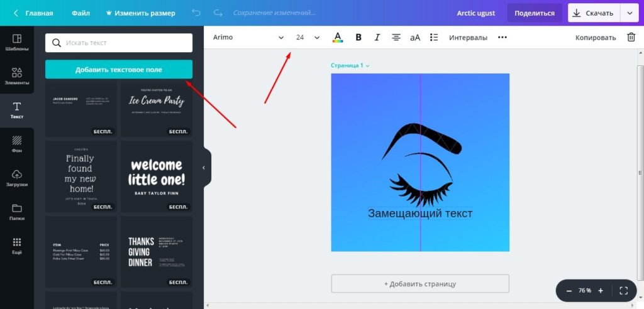
Task: Switch to the Шаблоны tab
Action: [17, 43]
